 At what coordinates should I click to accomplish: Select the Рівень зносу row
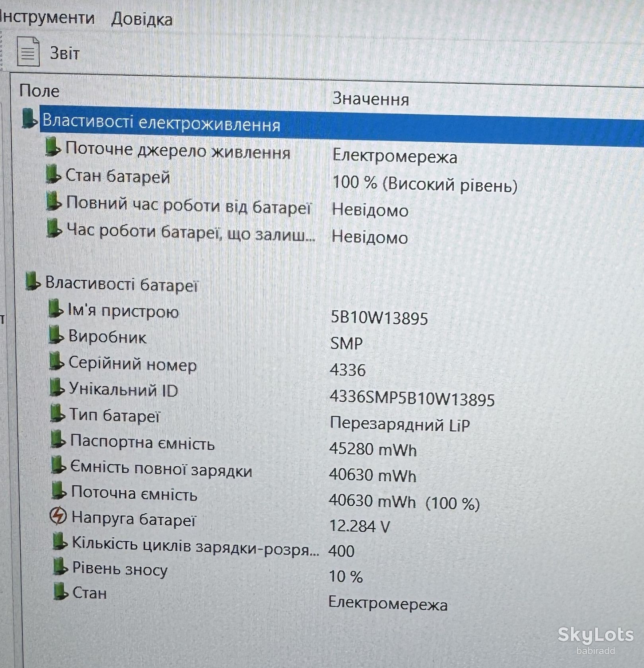pyautogui.click(x=120, y=569)
